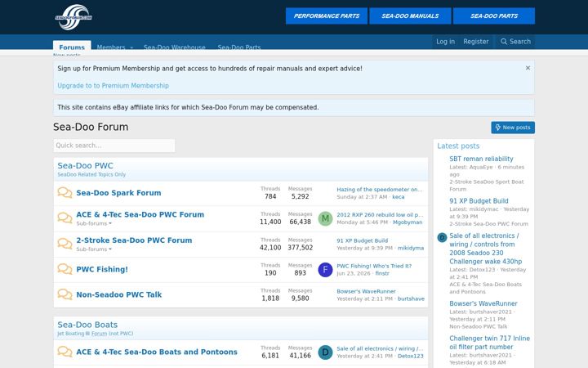Viewport: 588px width, 368px height.
Task: Click the D avatar in Latest posts sidebar
Action: click(x=442, y=237)
